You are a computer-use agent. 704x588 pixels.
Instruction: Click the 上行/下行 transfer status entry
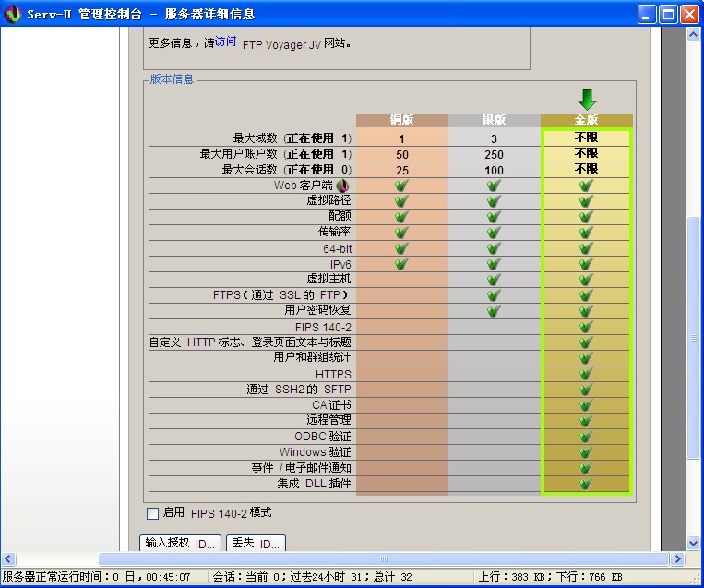pos(550,577)
